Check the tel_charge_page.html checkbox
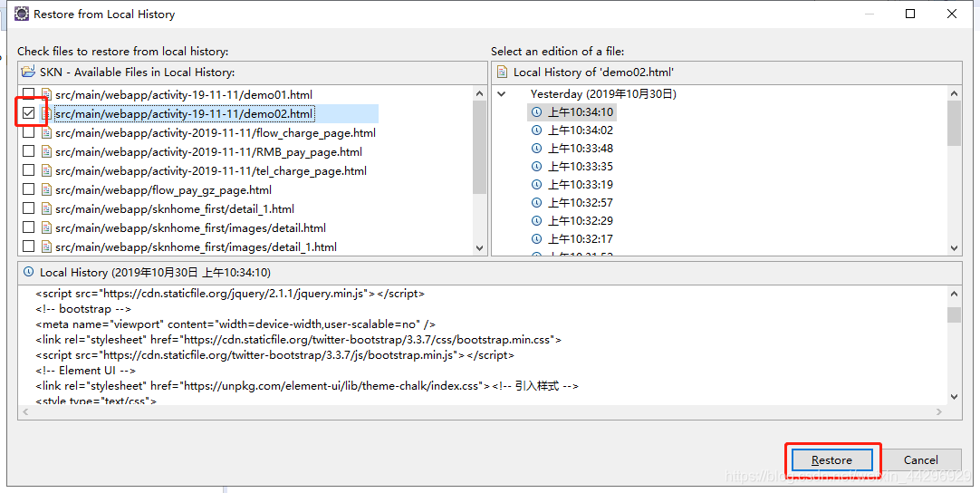This screenshot has height=493, width=980. pos(28,170)
